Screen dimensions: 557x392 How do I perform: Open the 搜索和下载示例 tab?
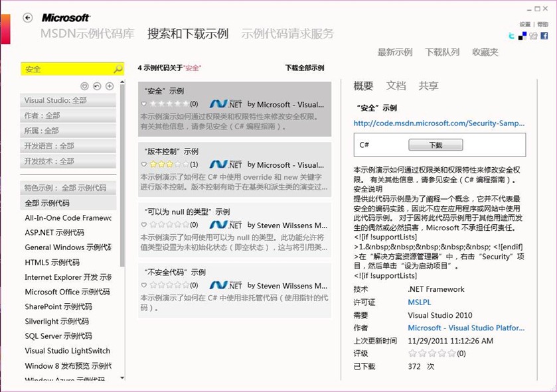coord(188,34)
